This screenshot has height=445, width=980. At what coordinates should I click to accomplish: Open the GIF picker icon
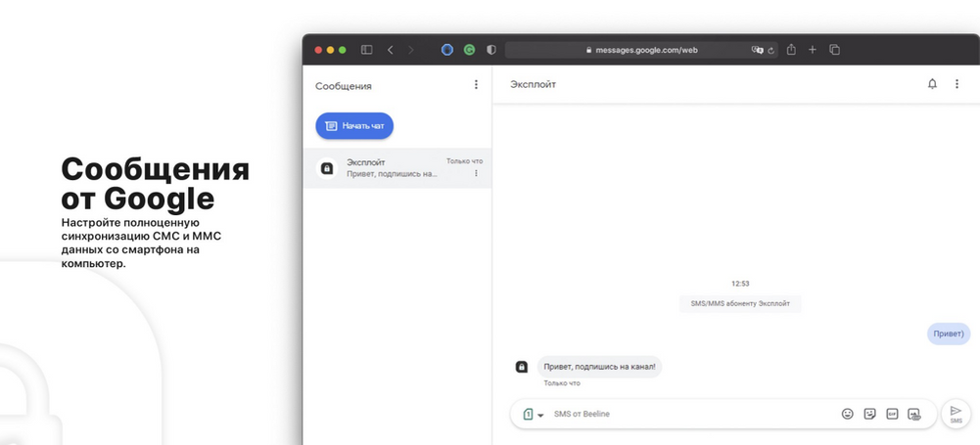tap(892, 414)
